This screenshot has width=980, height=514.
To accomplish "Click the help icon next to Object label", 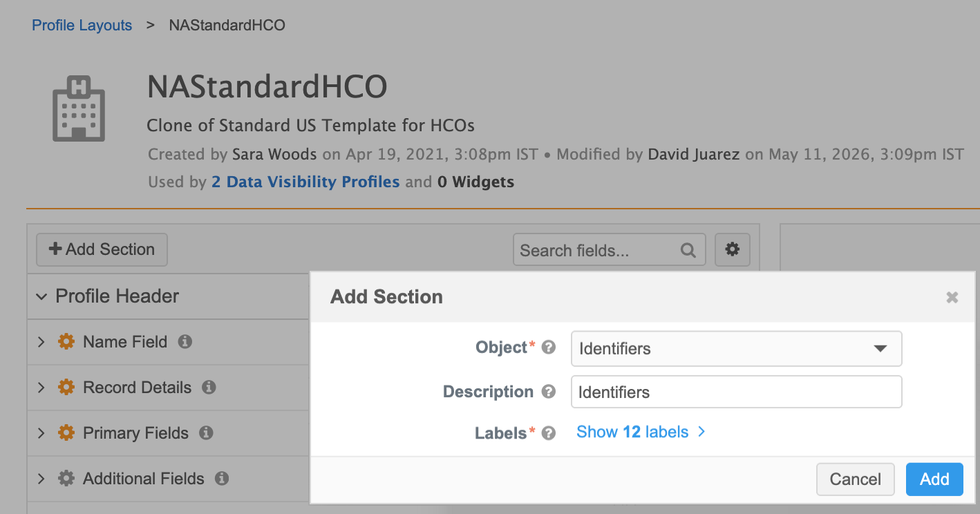I will tap(549, 348).
